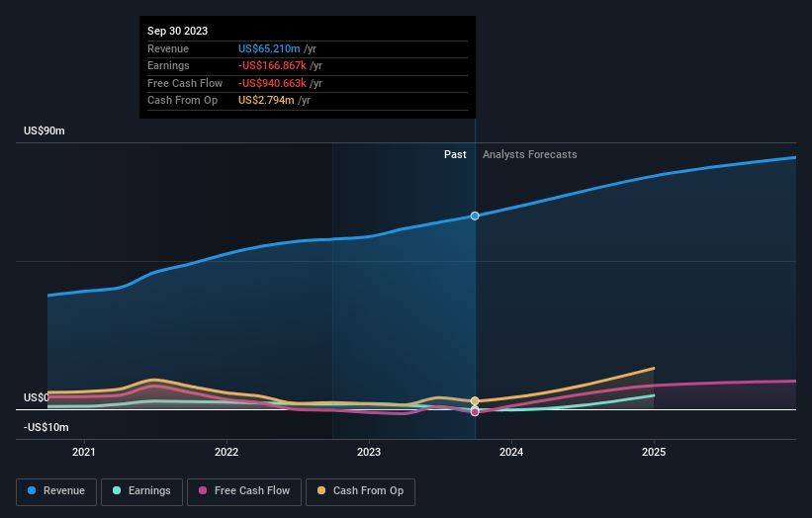This screenshot has width=812, height=518.
Task: Click the Revenue value US$65.210m in tooltip
Action: tap(269, 48)
